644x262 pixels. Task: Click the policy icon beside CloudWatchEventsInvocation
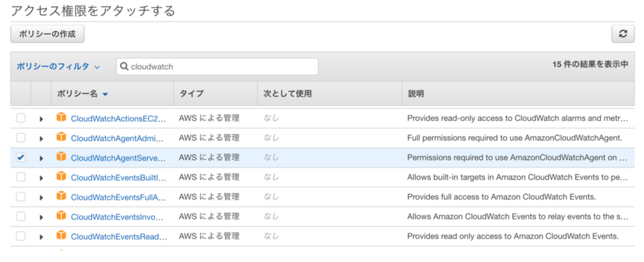pos(61,216)
